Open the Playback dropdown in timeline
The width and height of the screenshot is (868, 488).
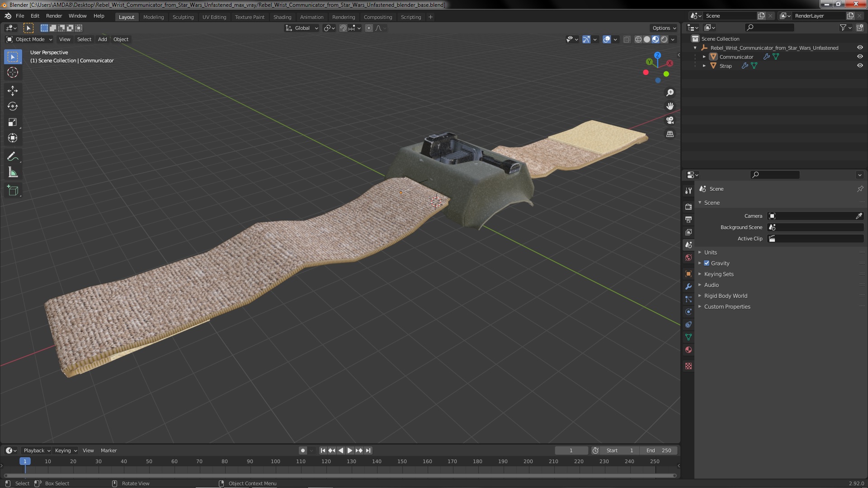click(36, 450)
